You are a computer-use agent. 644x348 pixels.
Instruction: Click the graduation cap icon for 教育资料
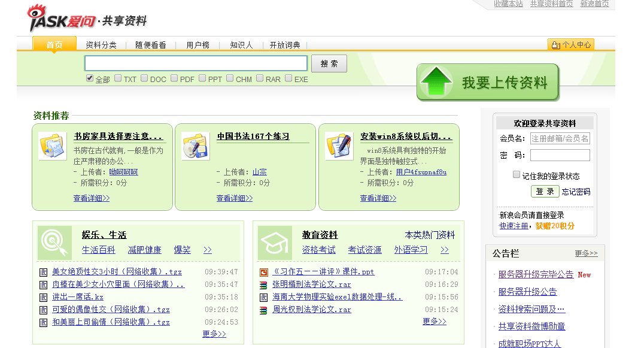[275, 243]
